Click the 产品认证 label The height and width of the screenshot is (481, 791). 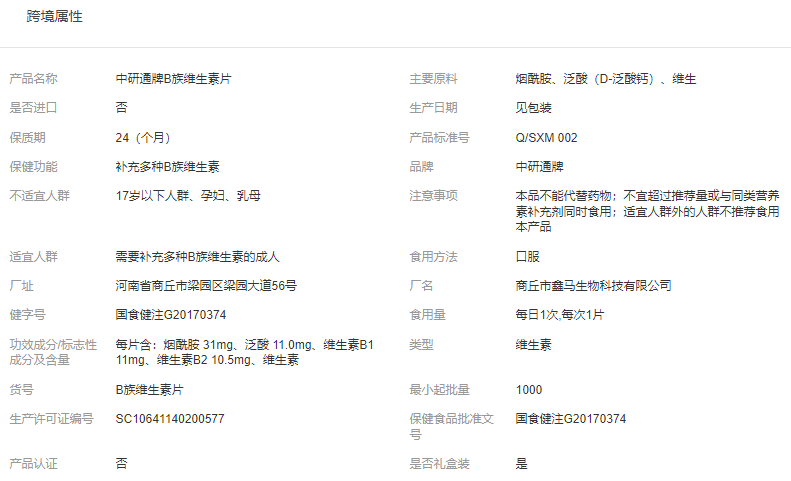click(33, 464)
